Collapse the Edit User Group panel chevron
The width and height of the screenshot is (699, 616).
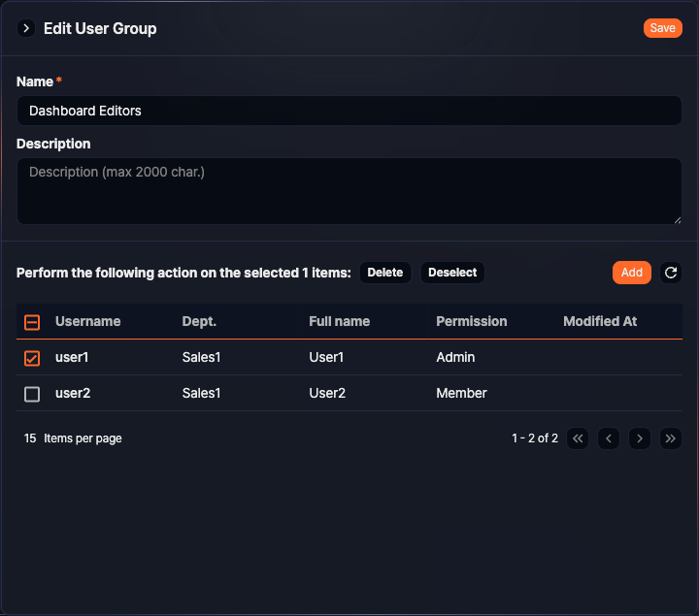click(27, 28)
